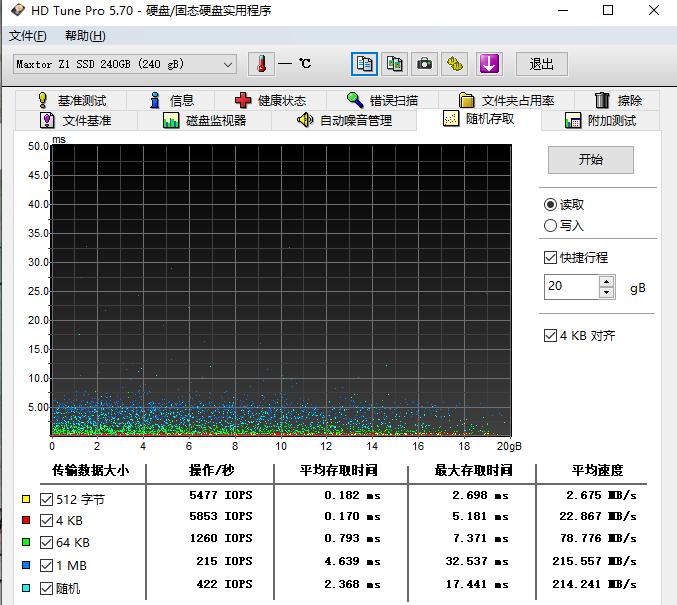
Task: Click the yellow 512 字节 color swatch
Action: (x=26, y=499)
